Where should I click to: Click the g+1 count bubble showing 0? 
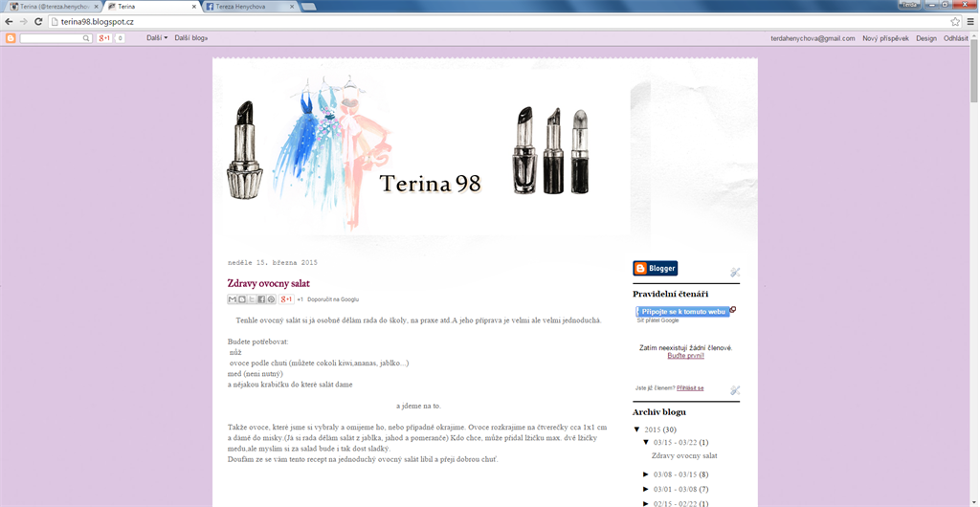(x=120, y=38)
